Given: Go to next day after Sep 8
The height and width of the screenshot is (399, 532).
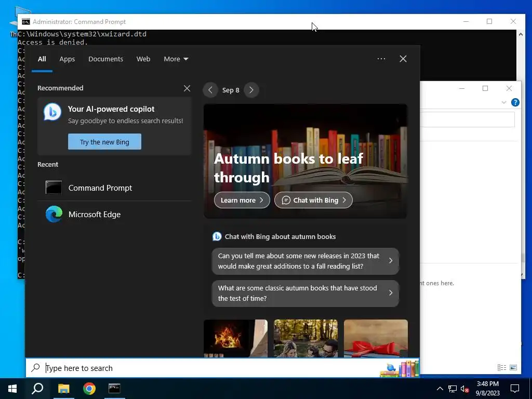Looking at the screenshot, I should [x=251, y=90].
